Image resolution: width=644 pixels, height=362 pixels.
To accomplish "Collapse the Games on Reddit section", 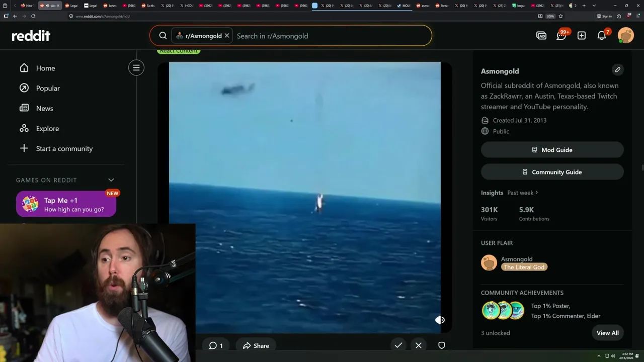I will coord(111,180).
